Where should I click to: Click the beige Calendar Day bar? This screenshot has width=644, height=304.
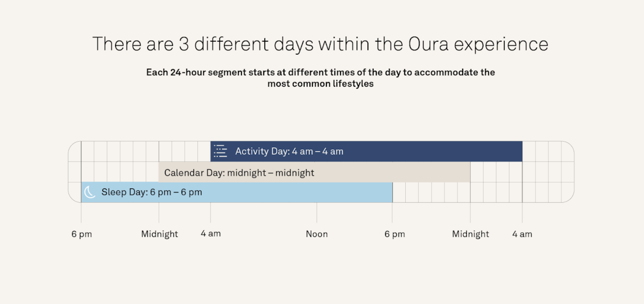click(314, 172)
